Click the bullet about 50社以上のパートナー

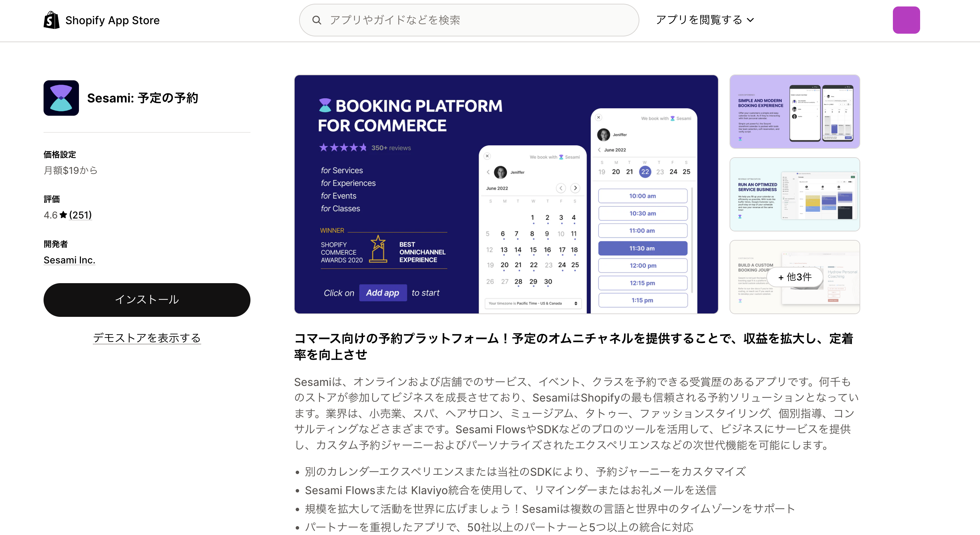[499, 527]
